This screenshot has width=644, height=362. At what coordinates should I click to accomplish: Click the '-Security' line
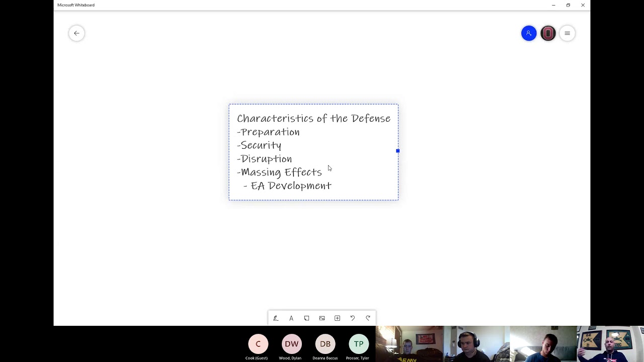[x=259, y=145]
